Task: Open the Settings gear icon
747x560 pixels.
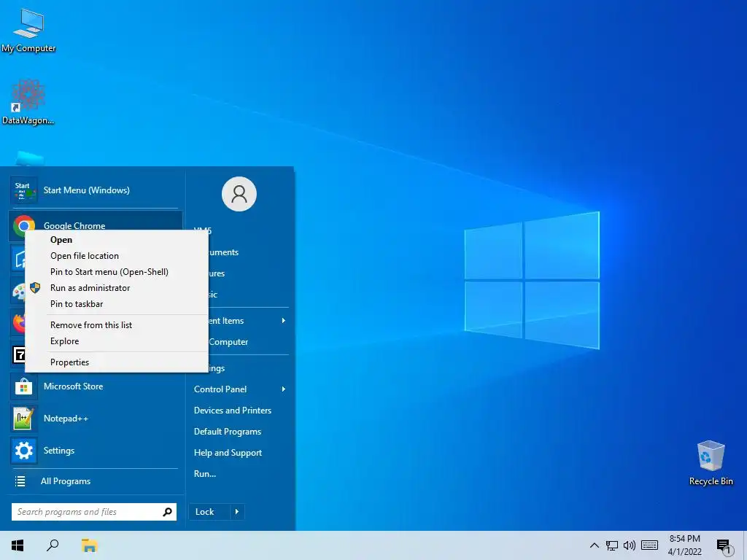Action: pyautogui.click(x=24, y=451)
